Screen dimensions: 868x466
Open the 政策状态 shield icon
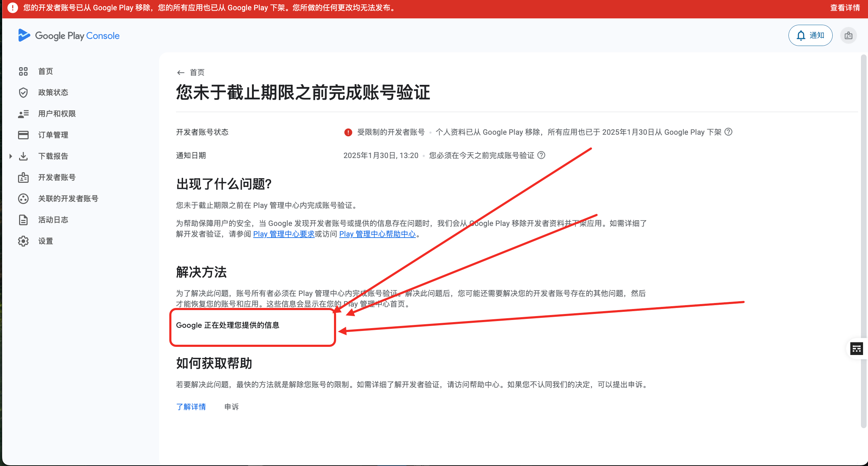[x=23, y=92]
